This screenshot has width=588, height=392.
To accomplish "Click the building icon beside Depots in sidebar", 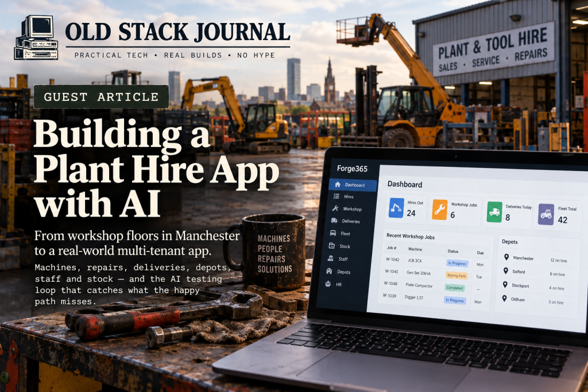I will (x=329, y=271).
